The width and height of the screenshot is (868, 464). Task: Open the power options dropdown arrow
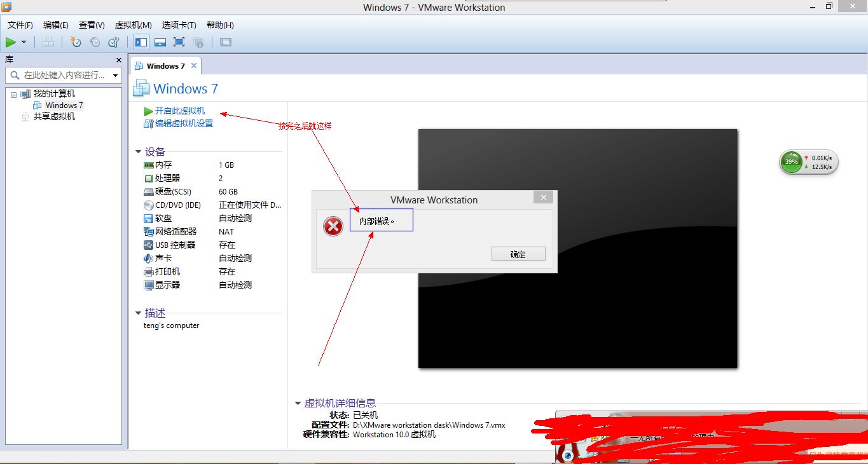(x=24, y=42)
